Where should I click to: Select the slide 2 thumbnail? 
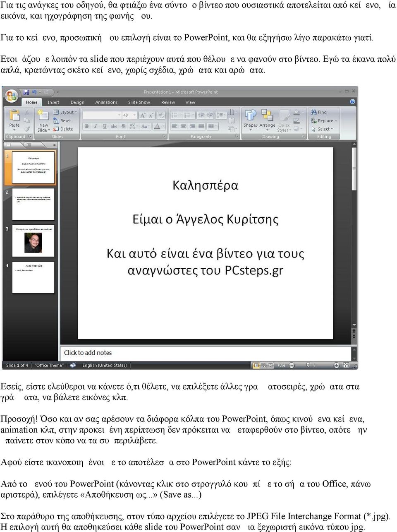coord(33,204)
